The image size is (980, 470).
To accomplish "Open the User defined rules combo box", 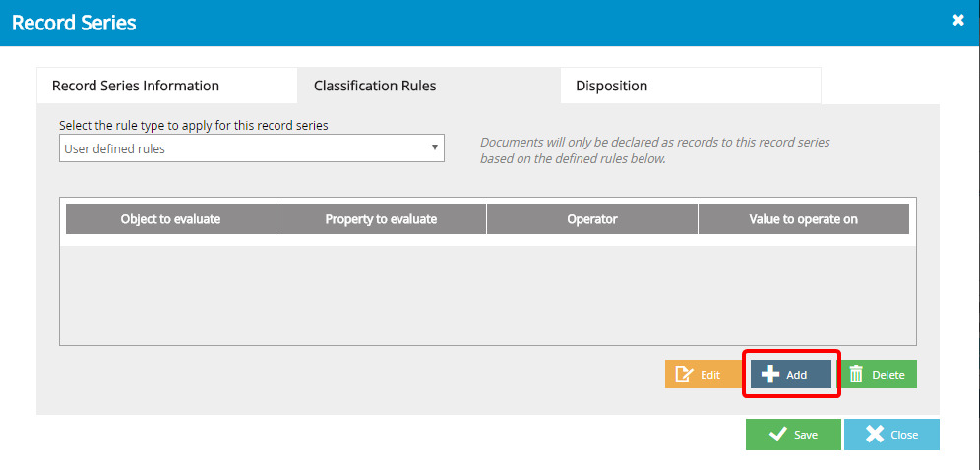I will pos(251,148).
